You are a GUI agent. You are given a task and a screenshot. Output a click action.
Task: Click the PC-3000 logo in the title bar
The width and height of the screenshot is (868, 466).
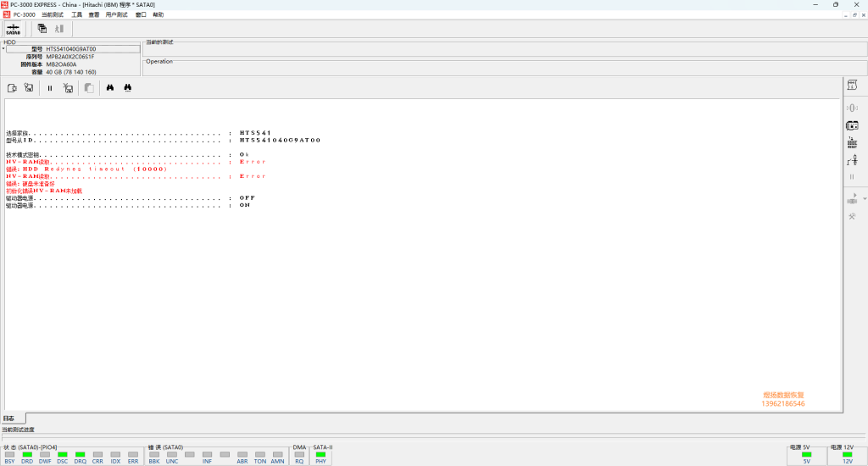point(5,4)
